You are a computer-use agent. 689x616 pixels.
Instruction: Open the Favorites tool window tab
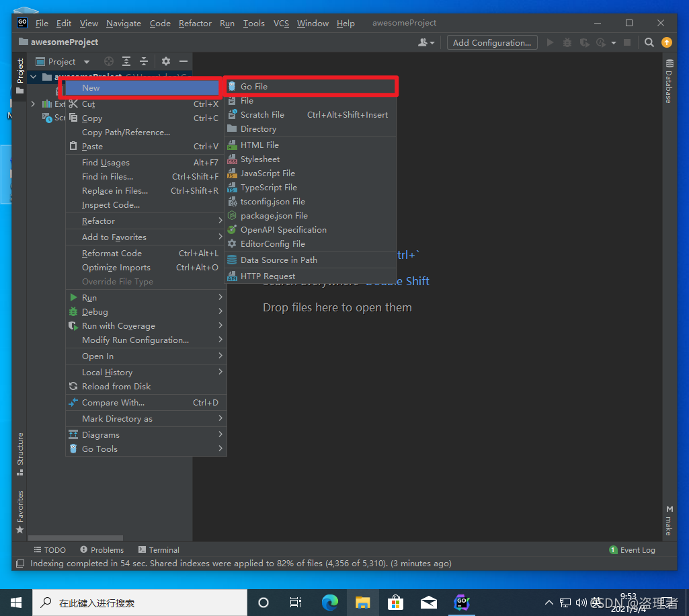19,511
